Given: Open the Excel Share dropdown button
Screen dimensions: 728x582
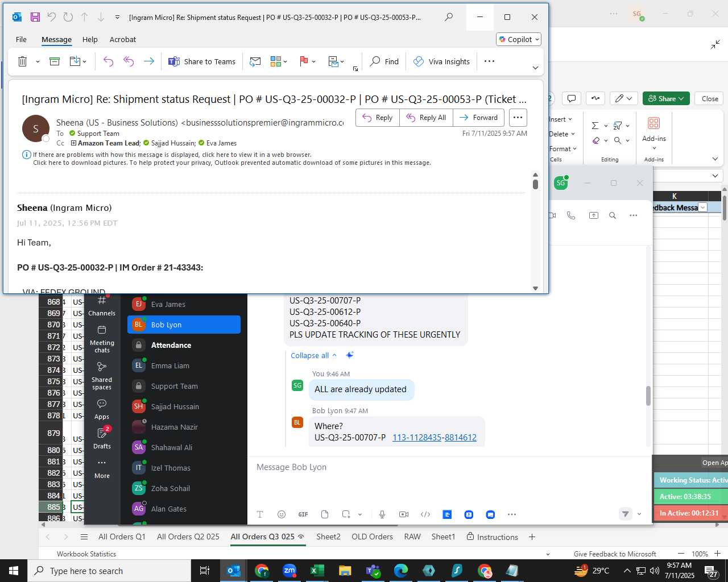Looking at the screenshot, I should (666, 98).
